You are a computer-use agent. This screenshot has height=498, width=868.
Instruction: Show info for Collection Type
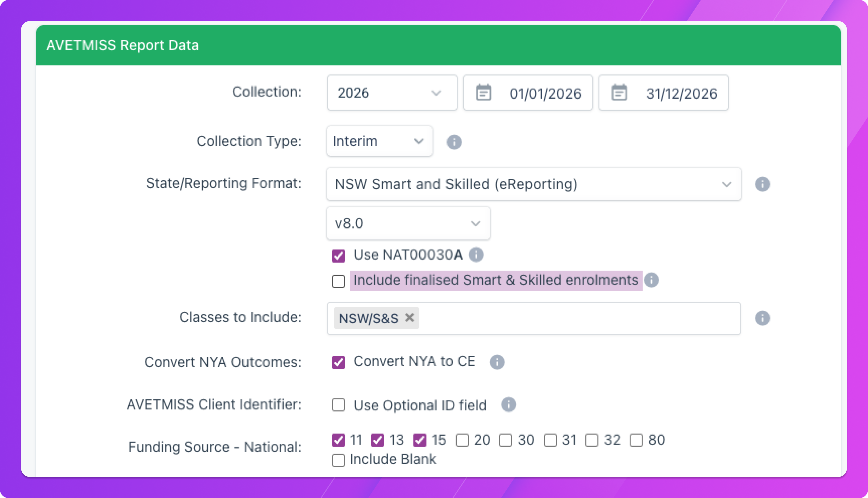click(x=454, y=142)
